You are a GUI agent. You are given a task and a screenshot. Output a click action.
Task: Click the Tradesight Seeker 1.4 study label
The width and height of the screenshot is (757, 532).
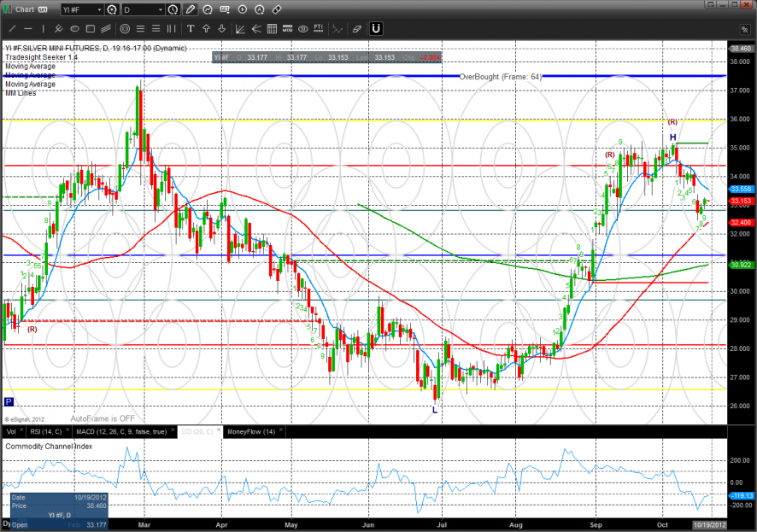tap(43, 57)
